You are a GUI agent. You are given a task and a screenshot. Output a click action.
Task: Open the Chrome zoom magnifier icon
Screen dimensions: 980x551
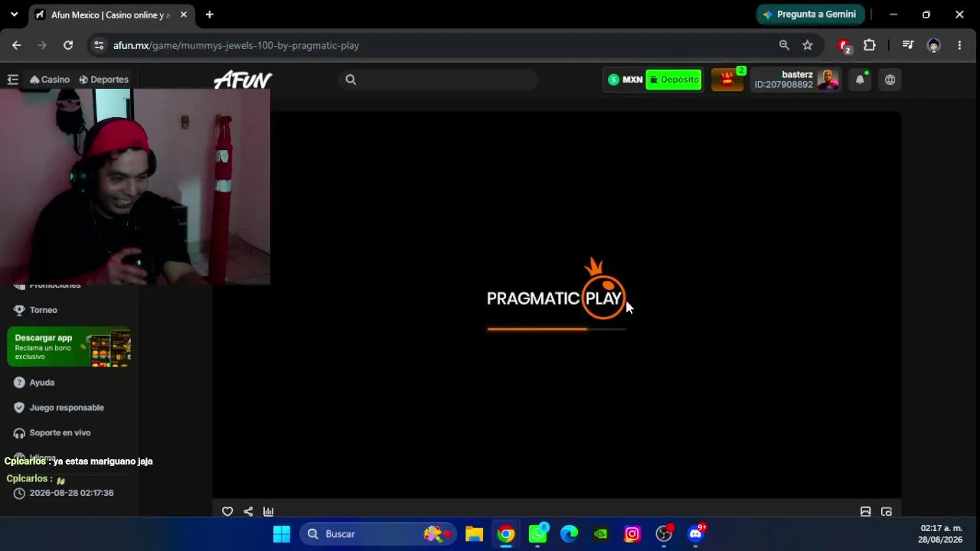tap(784, 45)
